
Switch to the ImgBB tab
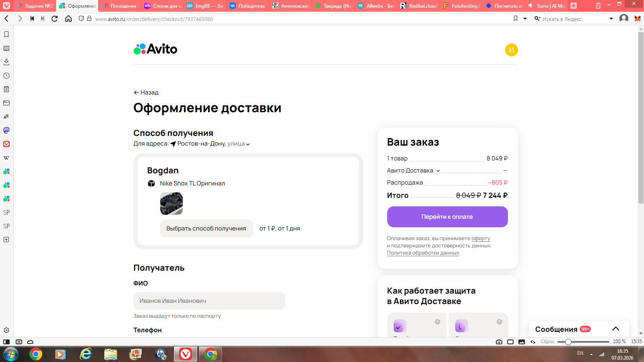coord(205,6)
